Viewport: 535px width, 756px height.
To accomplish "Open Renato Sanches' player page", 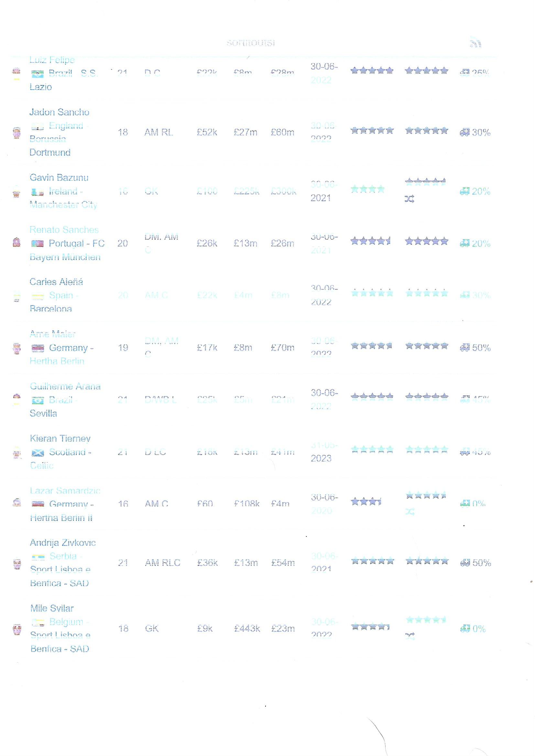I will [64, 230].
